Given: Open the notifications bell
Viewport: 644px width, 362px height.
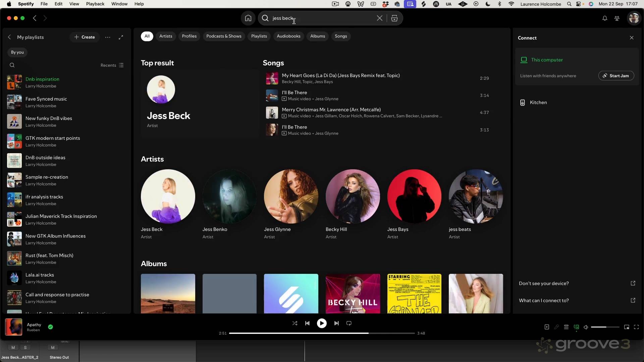Looking at the screenshot, I should 604,18.
